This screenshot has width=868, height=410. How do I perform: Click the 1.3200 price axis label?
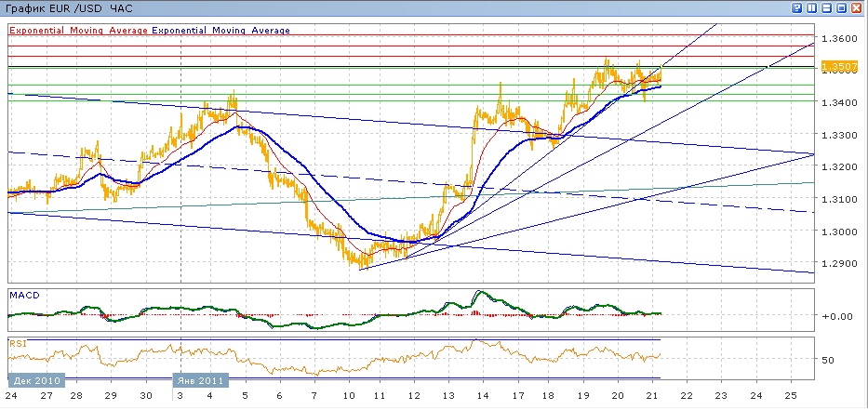pyautogui.click(x=839, y=166)
